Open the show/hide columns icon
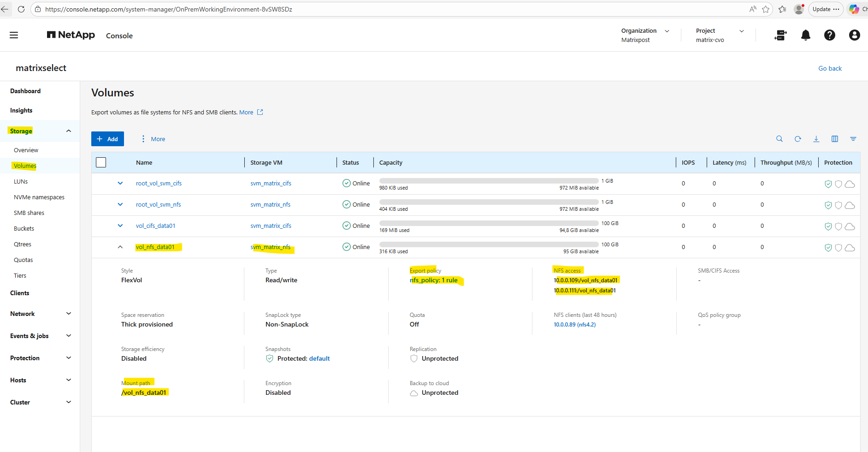 (834, 139)
